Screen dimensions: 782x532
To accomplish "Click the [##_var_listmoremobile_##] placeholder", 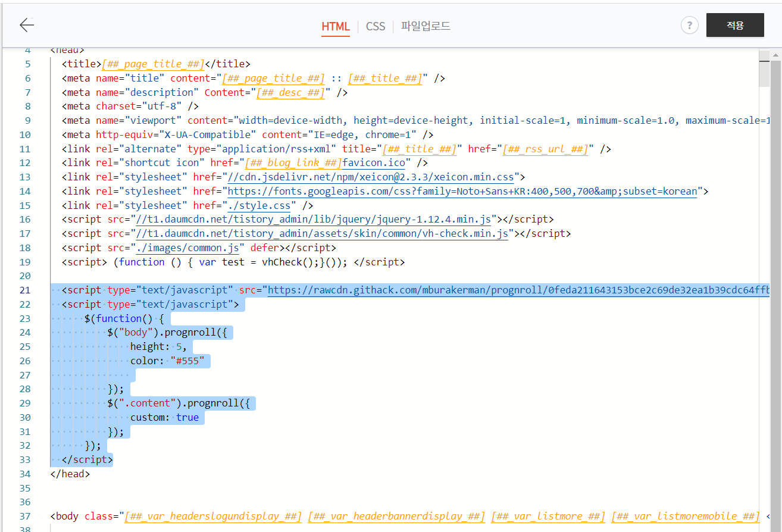I will tap(686, 516).
